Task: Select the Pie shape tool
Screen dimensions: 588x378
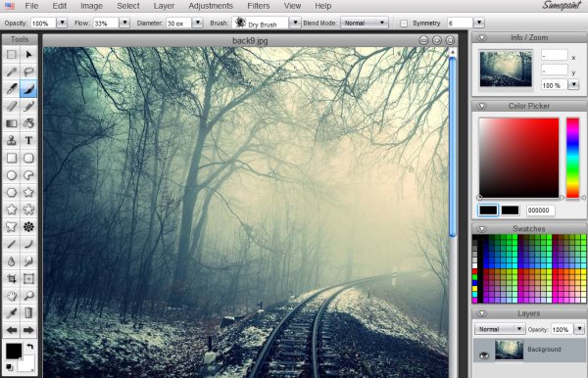Action: [x=28, y=175]
